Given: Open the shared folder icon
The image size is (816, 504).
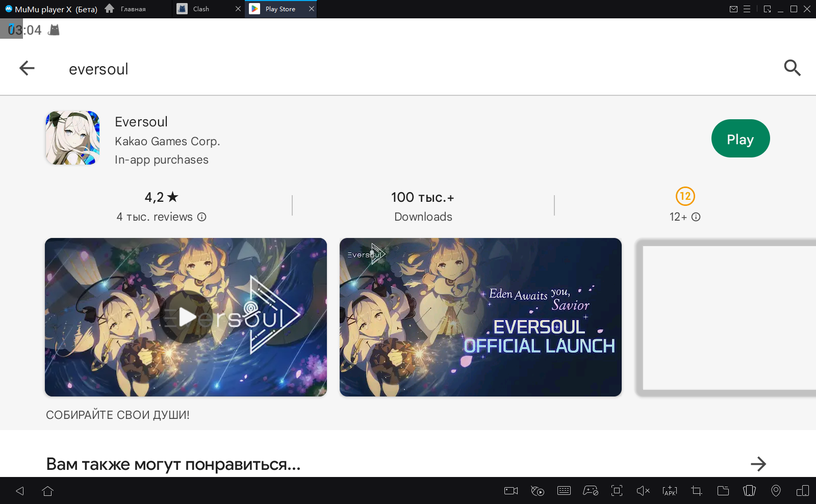Looking at the screenshot, I should click(723, 491).
